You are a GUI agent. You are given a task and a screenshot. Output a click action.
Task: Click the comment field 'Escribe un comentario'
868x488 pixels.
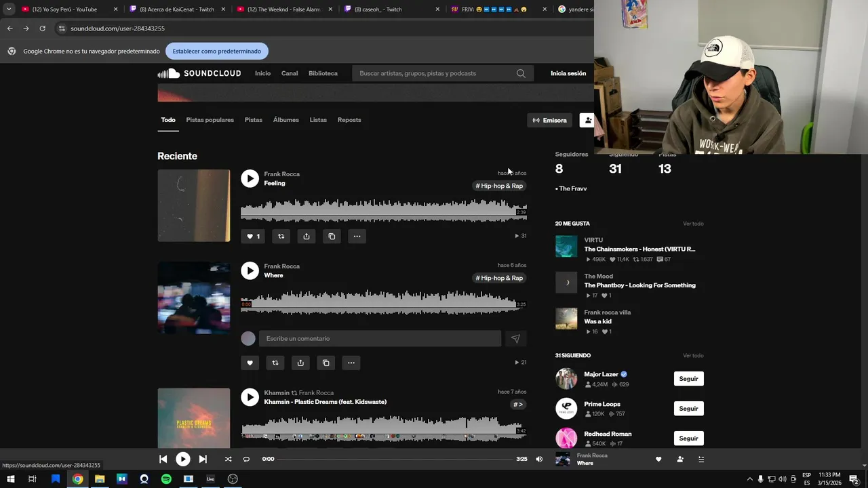click(380, 338)
